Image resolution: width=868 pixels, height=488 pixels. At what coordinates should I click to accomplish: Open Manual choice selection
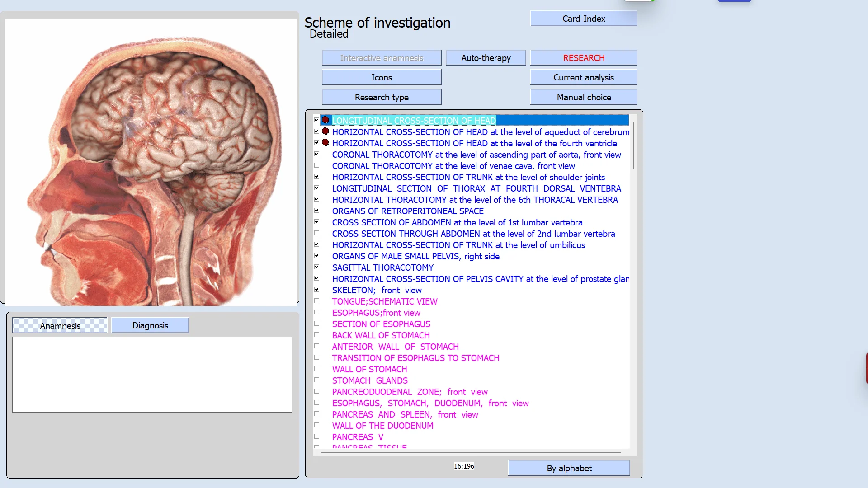583,97
